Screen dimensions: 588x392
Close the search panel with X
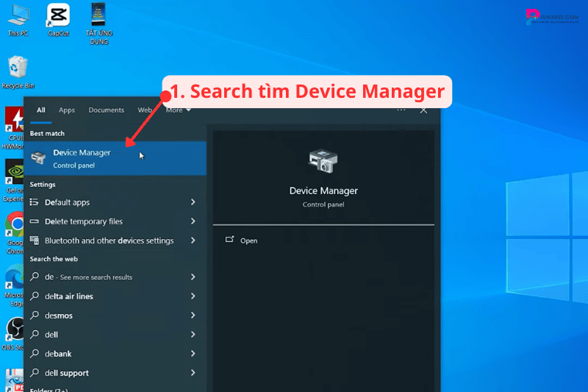[423, 110]
